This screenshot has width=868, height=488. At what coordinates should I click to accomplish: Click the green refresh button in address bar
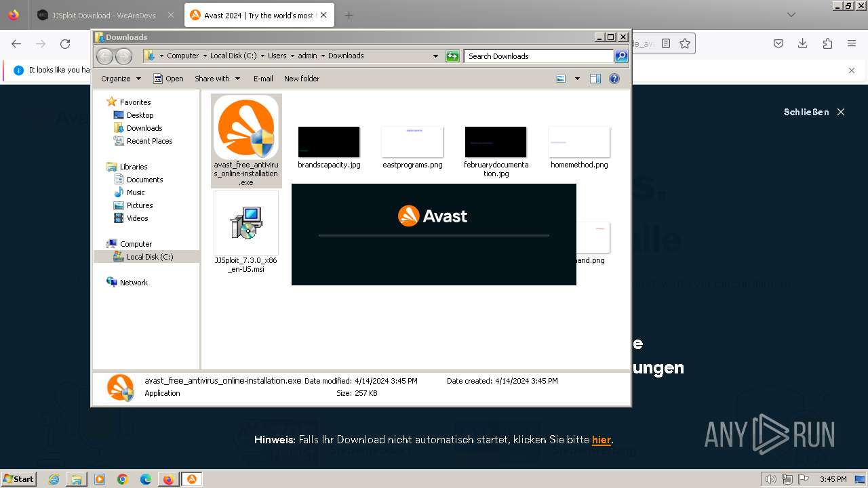pos(452,56)
